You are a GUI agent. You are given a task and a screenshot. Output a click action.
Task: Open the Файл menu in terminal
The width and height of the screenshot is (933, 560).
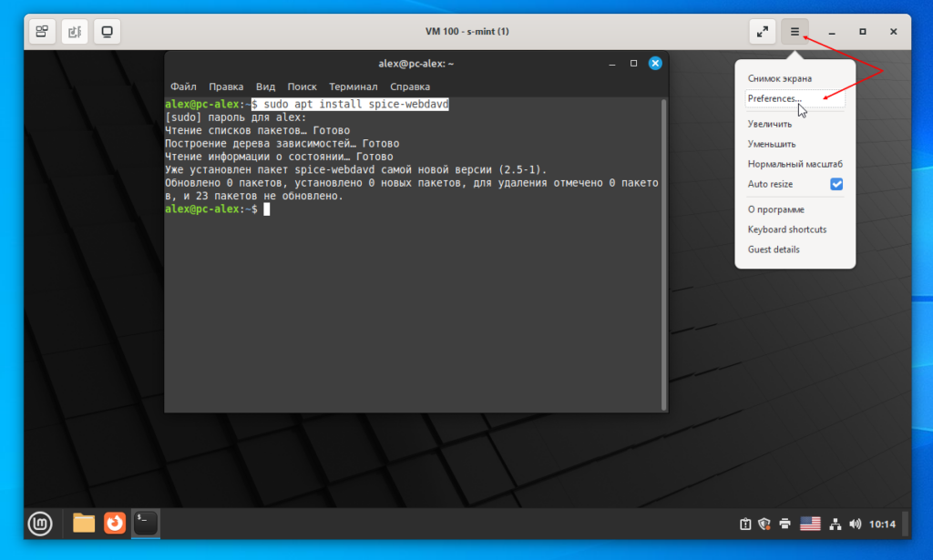(x=183, y=87)
